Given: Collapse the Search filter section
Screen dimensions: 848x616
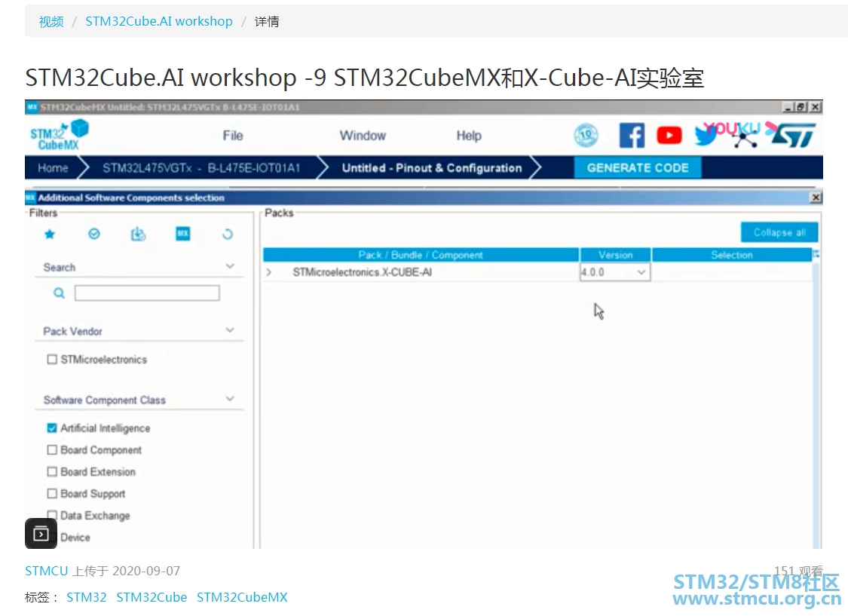Looking at the screenshot, I should click(x=230, y=266).
